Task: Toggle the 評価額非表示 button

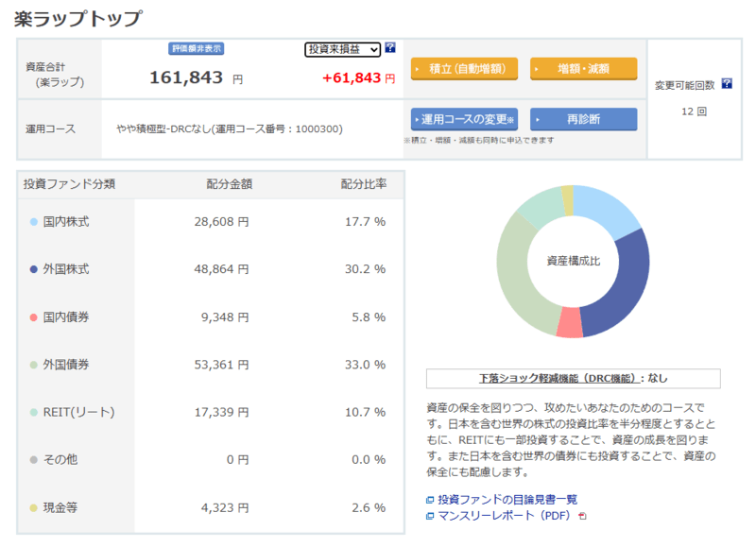Action: (x=196, y=48)
